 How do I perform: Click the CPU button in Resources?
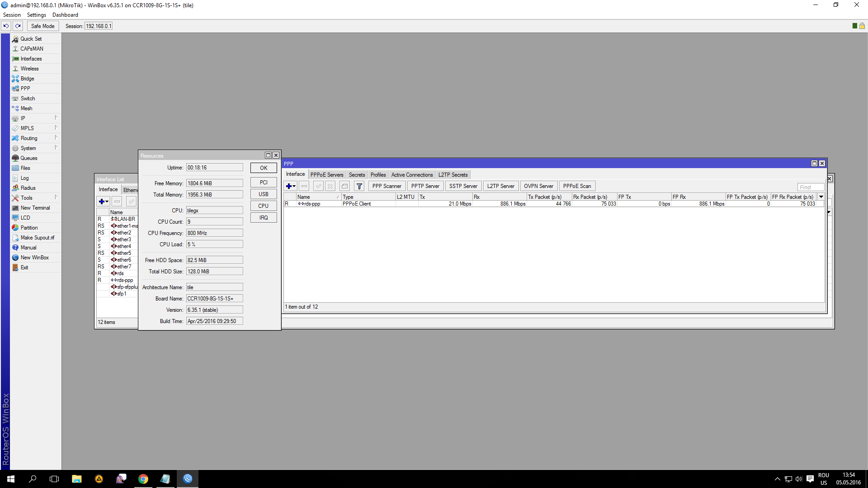click(x=264, y=206)
